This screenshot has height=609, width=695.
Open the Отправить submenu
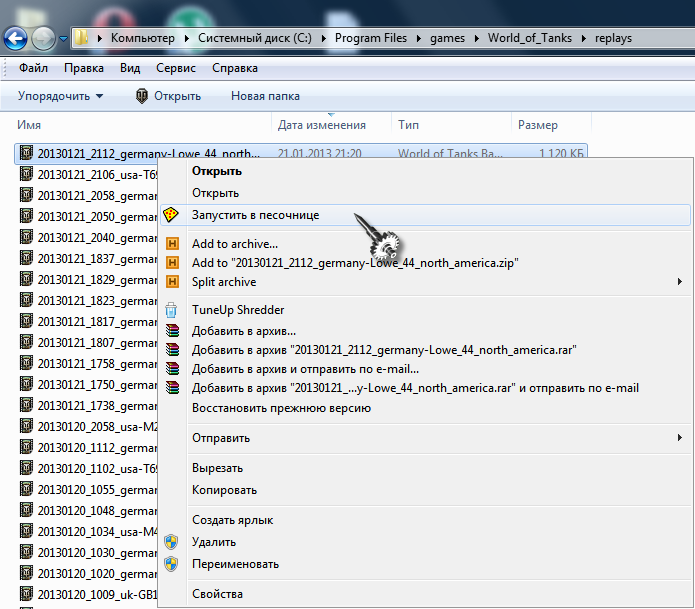tap(426, 438)
